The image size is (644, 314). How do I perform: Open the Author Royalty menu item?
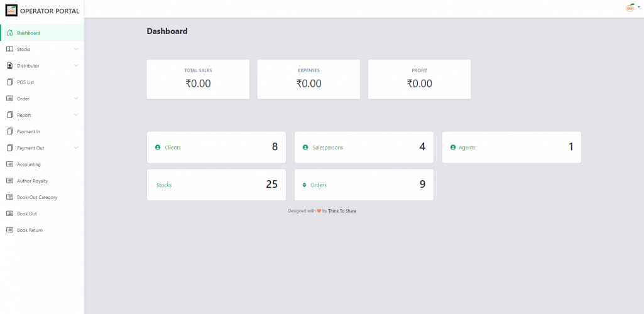pyautogui.click(x=32, y=181)
